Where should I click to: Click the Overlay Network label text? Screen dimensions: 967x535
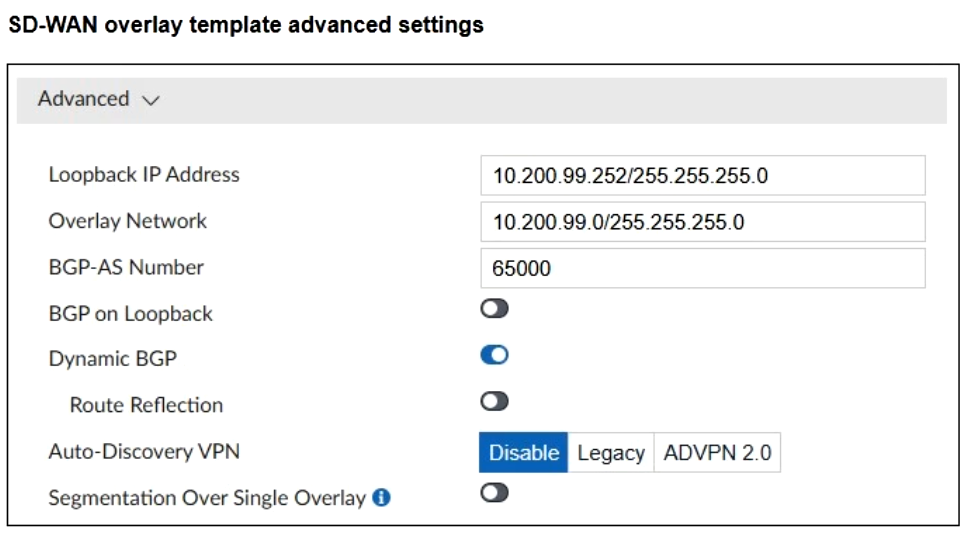(127, 221)
